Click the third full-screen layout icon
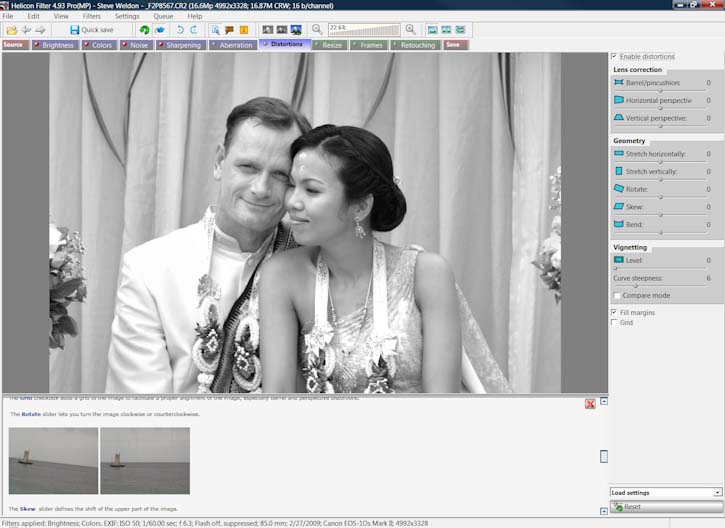Image resolution: width=725 pixels, height=528 pixels. click(x=461, y=30)
